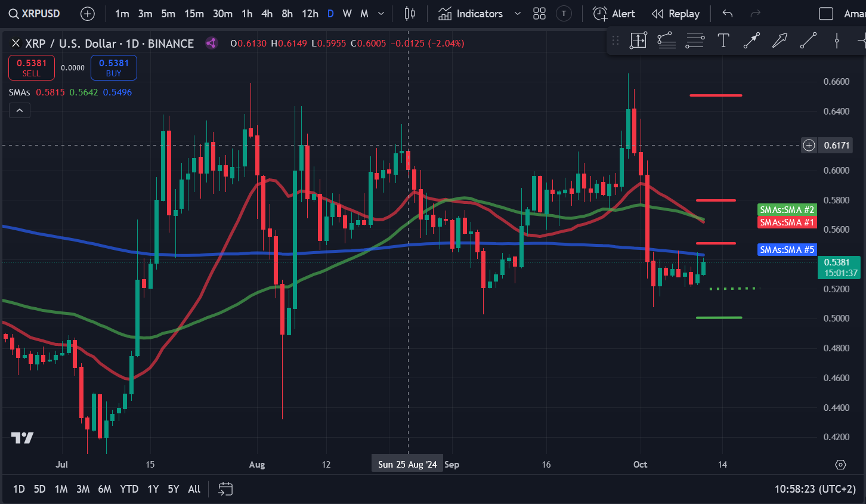The image size is (866, 504).
Task: Select the price range measuring tool in favorites bar
Action: tap(638, 41)
